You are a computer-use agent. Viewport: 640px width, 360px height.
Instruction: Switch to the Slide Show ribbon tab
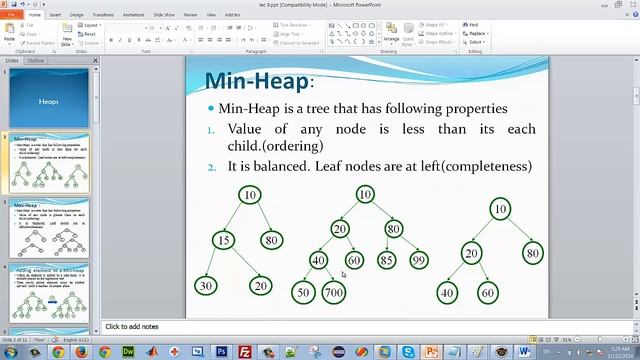164,15
